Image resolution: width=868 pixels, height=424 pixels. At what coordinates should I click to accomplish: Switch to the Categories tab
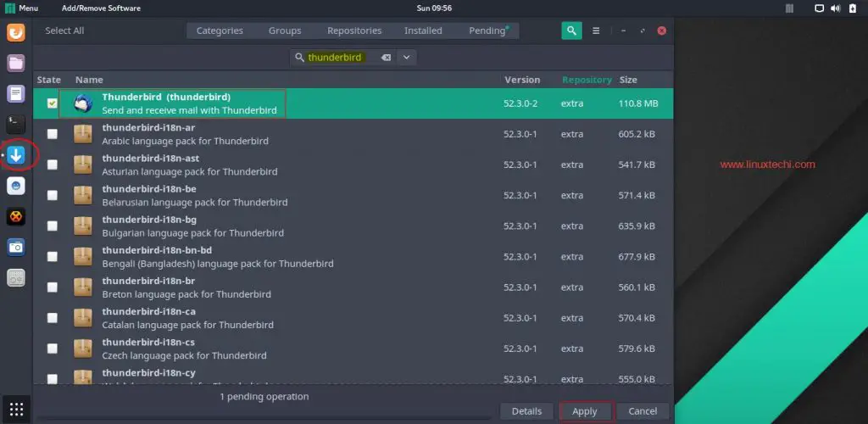click(x=220, y=31)
